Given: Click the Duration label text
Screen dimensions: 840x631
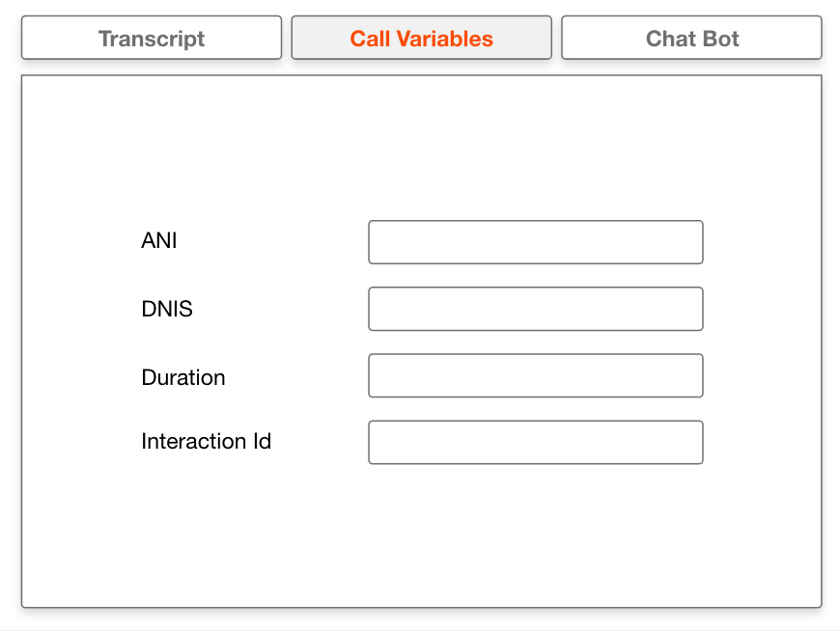Looking at the screenshot, I should tap(183, 377).
